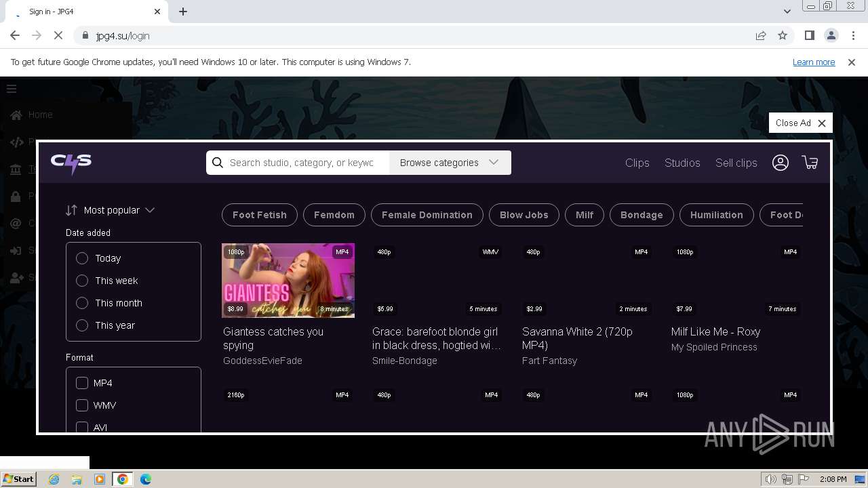Open Windows Media Player taskbar icon
Image resolution: width=868 pixels, height=488 pixels.
click(x=100, y=479)
